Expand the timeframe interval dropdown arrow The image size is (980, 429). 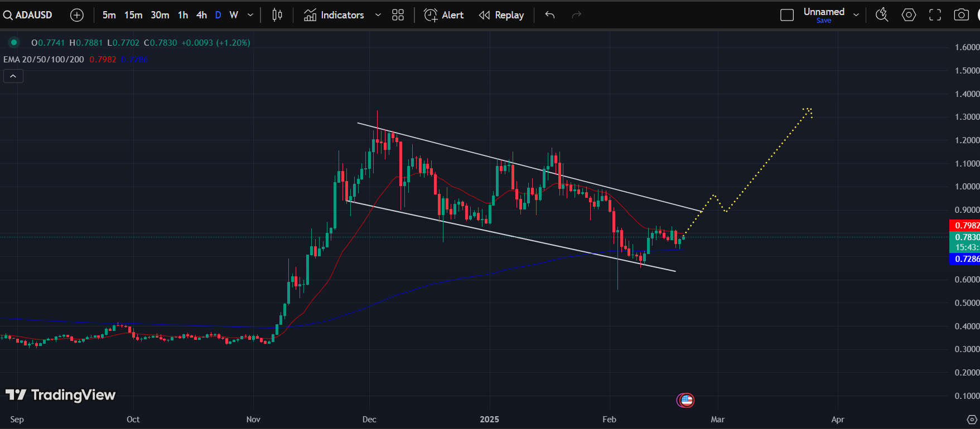(x=250, y=15)
